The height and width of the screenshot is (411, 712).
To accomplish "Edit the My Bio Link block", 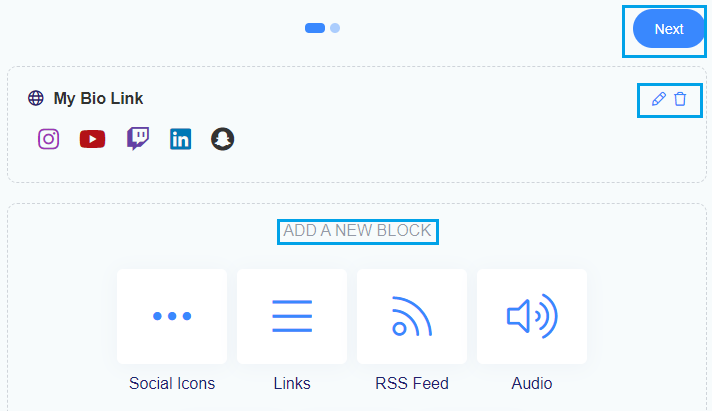I will point(658,99).
